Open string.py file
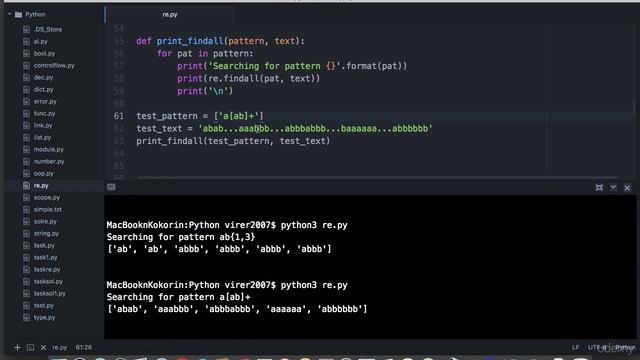The height and width of the screenshot is (360, 640). (x=46, y=233)
